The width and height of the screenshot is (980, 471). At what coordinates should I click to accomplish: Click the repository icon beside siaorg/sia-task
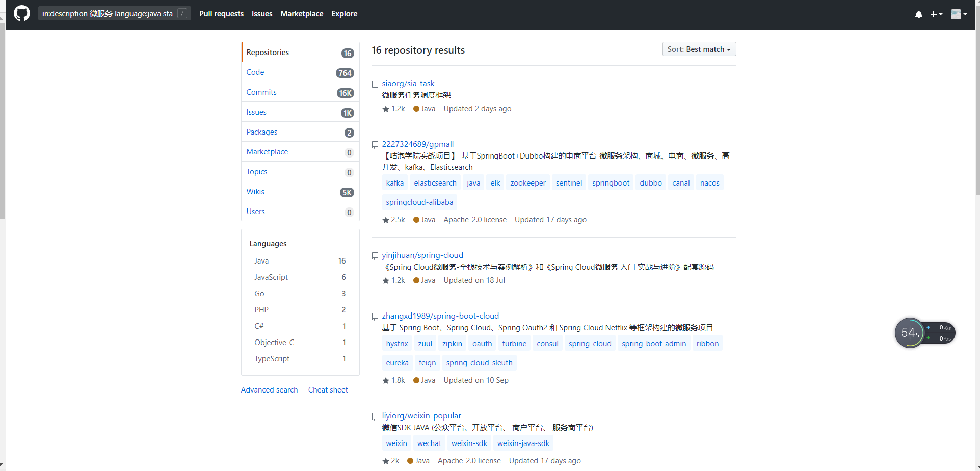[375, 84]
